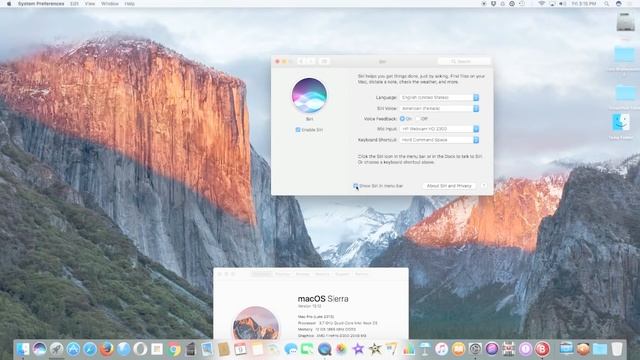Open iBooks from the dock
Screen dimensions: 640x360
(458, 349)
